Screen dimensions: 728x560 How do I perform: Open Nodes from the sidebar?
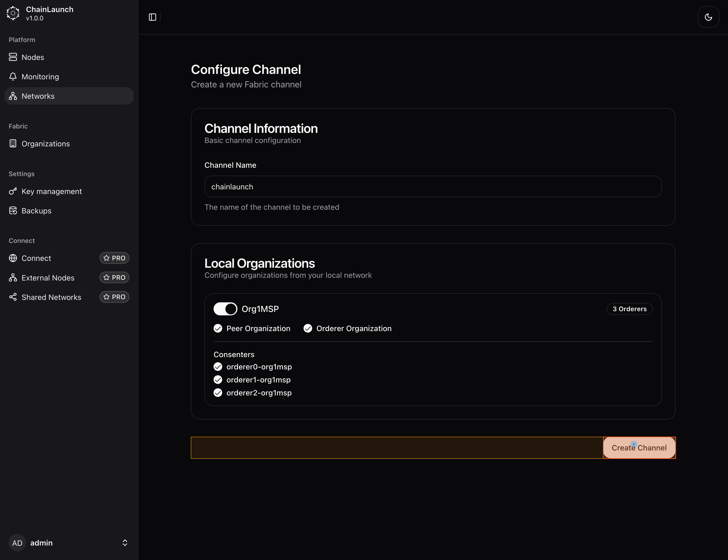coord(33,57)
